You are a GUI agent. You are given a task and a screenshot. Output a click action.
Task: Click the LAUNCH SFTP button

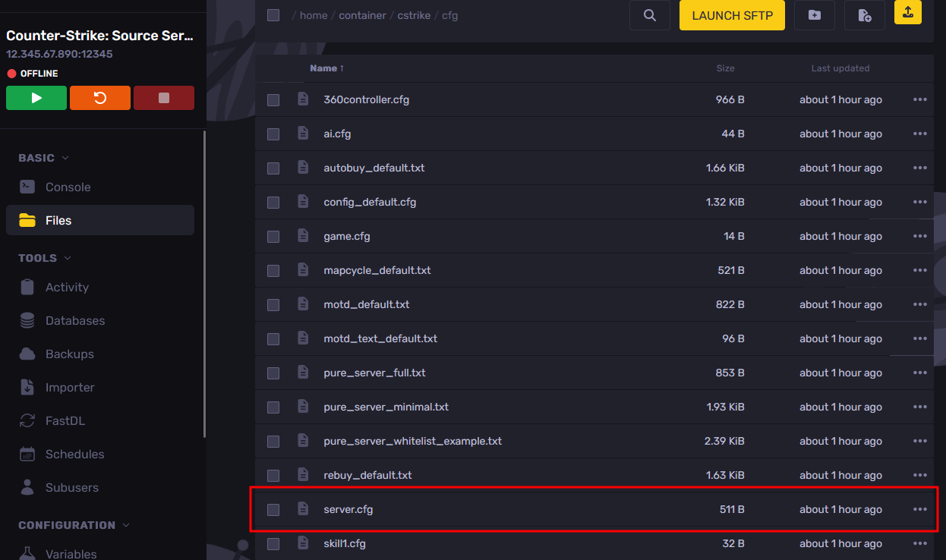[x=732, y=15]
